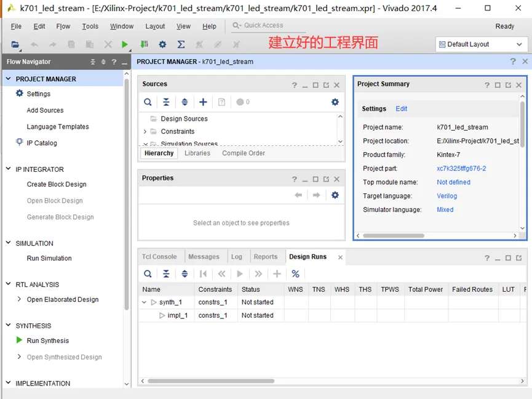
Task: Click Properties previous object arrow
Action: point(298,195)
